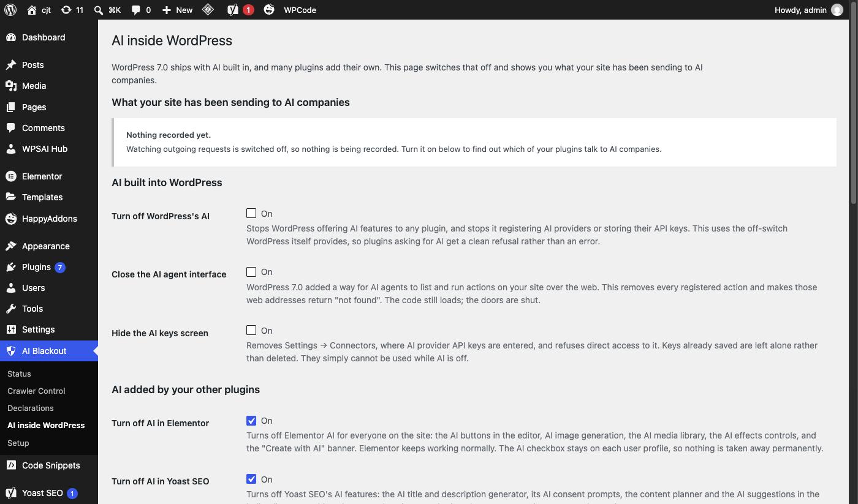Enable Close the AI agent interface checkbox
The image size is (858, 504).
point(251,271)
